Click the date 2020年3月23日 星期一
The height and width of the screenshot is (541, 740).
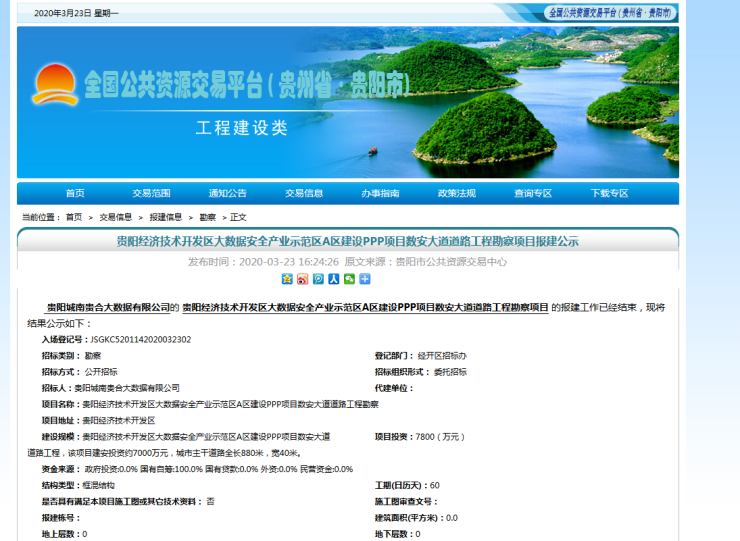(x=76, y=13)
